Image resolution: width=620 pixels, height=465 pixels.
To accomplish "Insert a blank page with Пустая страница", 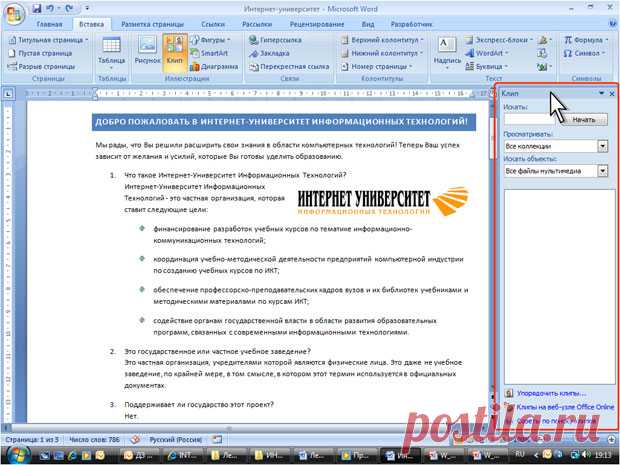I will click(40, 53).
